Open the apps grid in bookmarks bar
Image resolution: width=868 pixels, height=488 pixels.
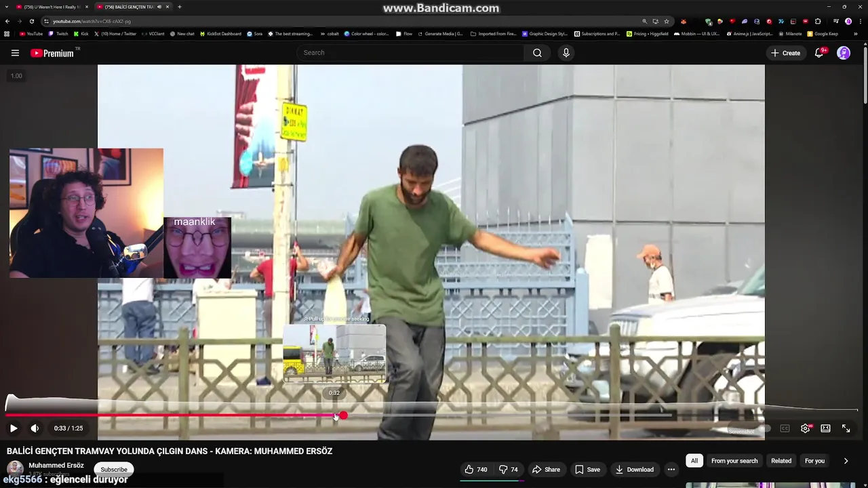(7, 33)
